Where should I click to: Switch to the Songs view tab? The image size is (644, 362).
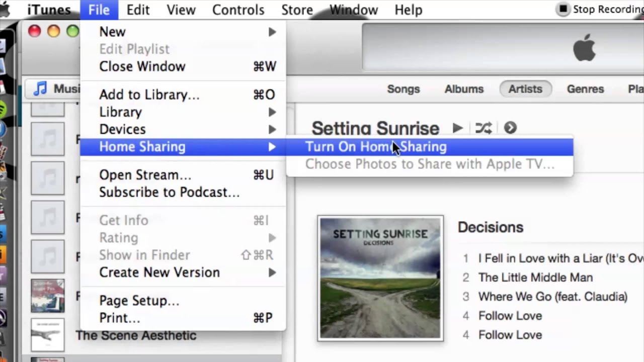click(403, 89)
